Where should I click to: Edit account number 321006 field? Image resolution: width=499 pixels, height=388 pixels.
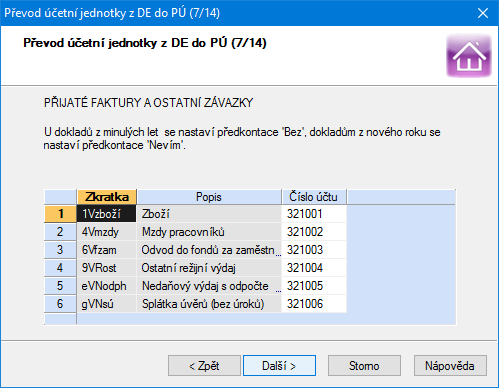point(314,304)
